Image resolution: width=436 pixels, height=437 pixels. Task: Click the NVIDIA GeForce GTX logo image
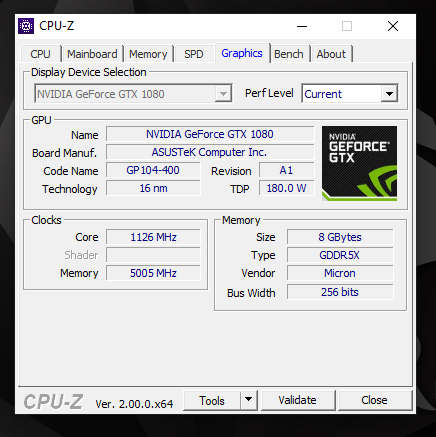(359, 163)
